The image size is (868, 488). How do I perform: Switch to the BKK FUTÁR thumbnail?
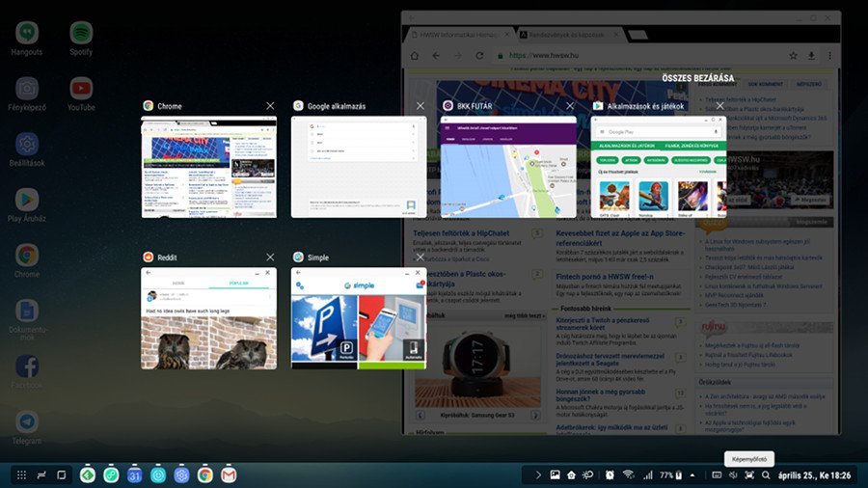click(508, 167)
